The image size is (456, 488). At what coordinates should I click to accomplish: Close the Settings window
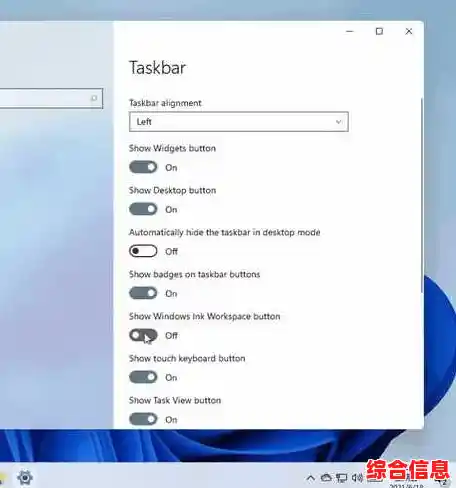(409, 31)
